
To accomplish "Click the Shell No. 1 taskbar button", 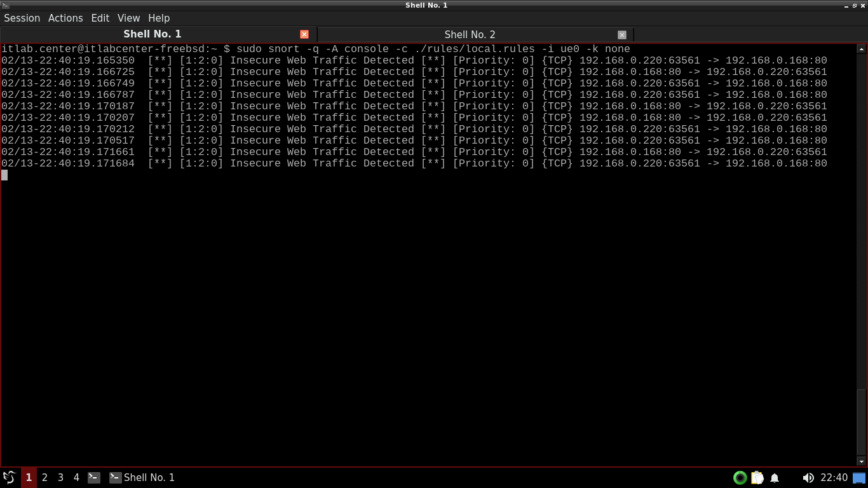I will [x=142, y=477].
